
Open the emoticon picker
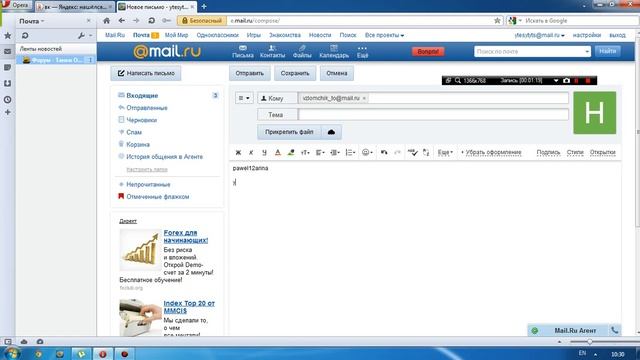coord(367,153)
